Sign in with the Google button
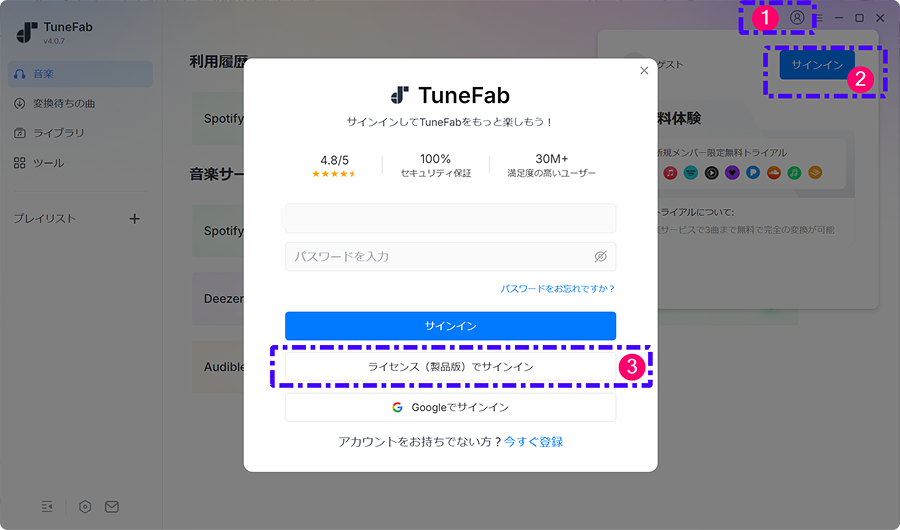The image size is (900, 530). (x=451, y=407)
